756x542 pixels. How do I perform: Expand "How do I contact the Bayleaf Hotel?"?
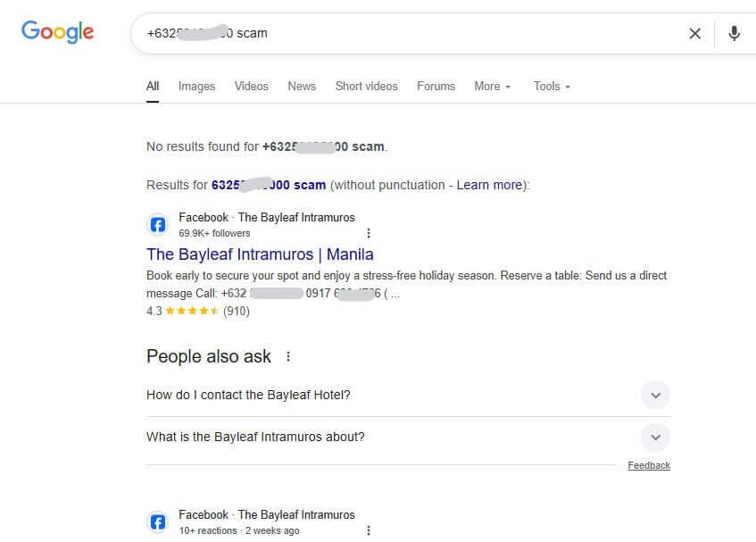click(x=655, y=395)
